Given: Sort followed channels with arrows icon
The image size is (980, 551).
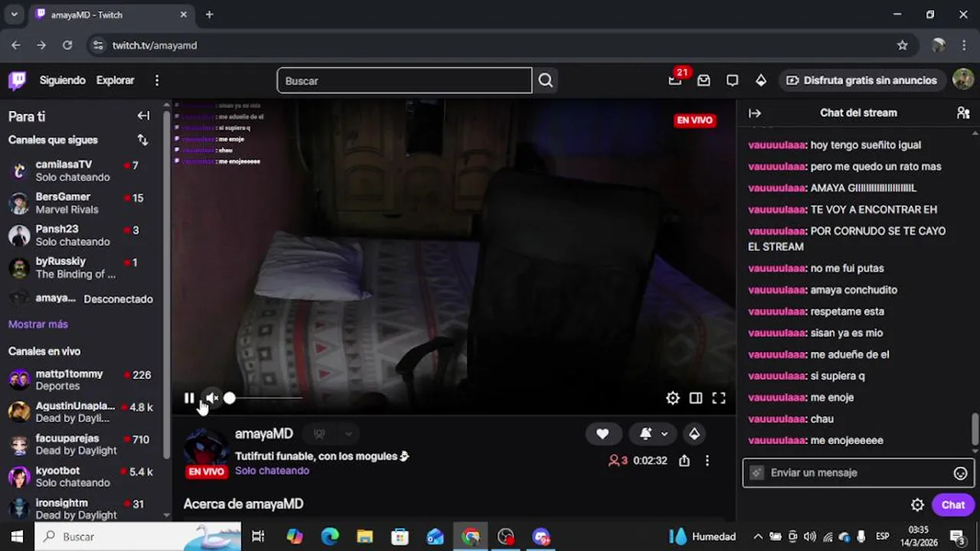Looking at the screenshot, I should (142, 140).
